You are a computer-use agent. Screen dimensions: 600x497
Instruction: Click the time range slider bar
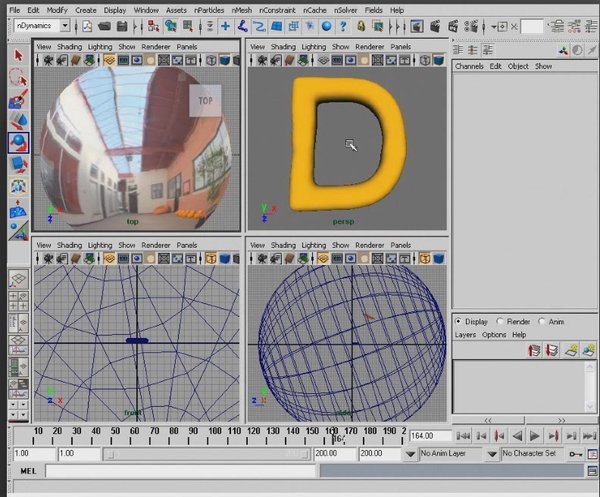[x=205, y=454]
